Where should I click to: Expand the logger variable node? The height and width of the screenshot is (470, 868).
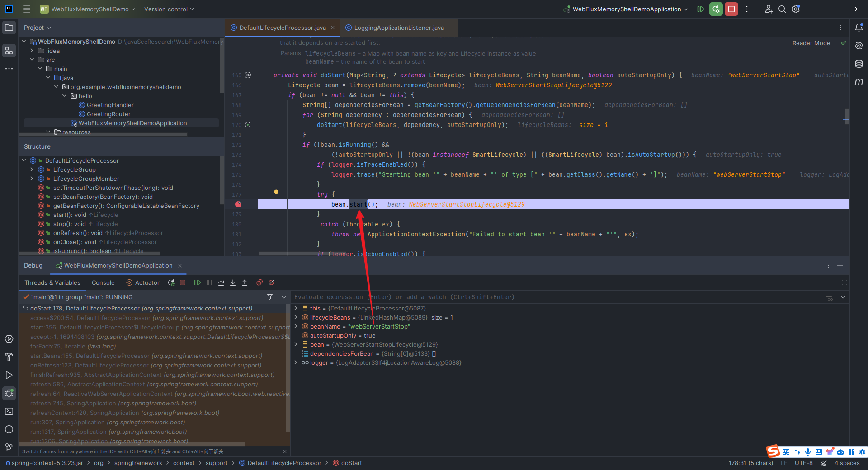pos(296,362)
